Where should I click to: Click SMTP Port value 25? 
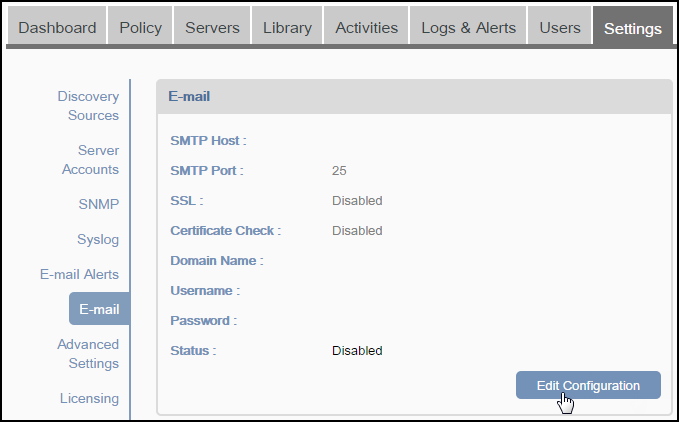point(339,171)
